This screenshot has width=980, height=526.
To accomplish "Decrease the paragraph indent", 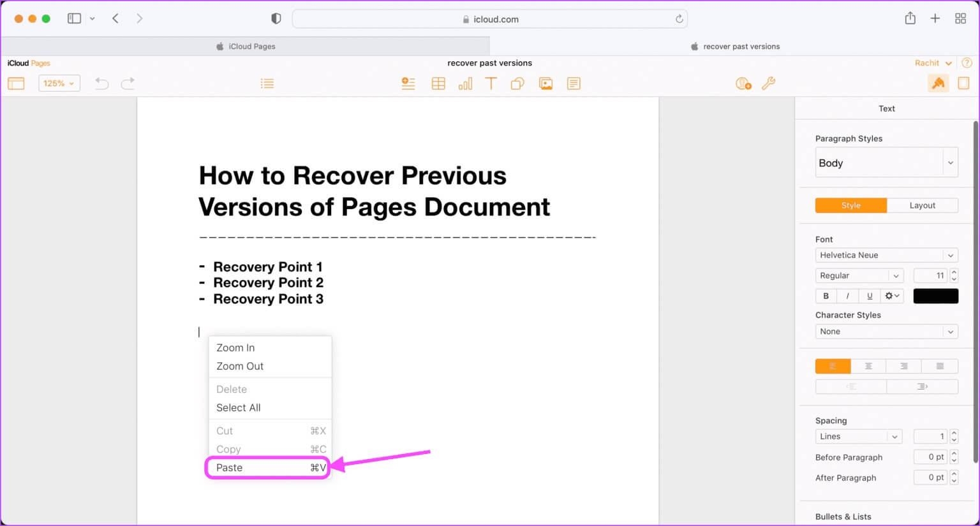I will tap(850, 386).
